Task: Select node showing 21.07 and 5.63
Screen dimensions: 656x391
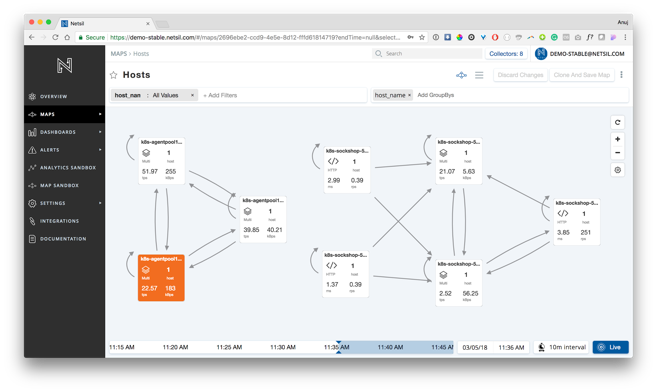Action: point(459,161)
